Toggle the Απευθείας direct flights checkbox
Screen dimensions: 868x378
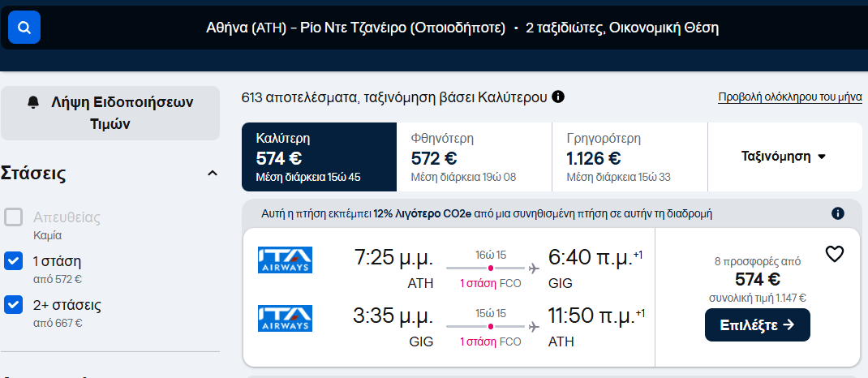(x=13, y=217)
